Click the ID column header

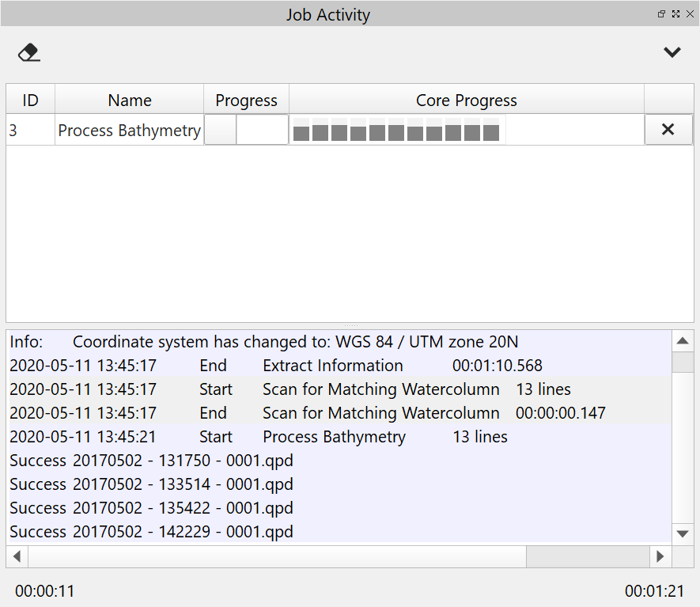(x=30, y=101)
